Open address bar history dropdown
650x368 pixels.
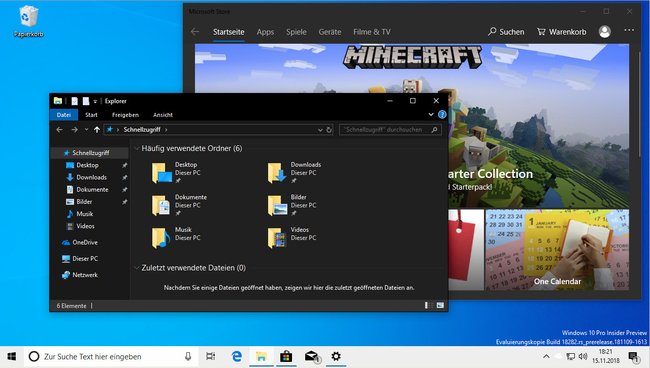coord(320,130)
